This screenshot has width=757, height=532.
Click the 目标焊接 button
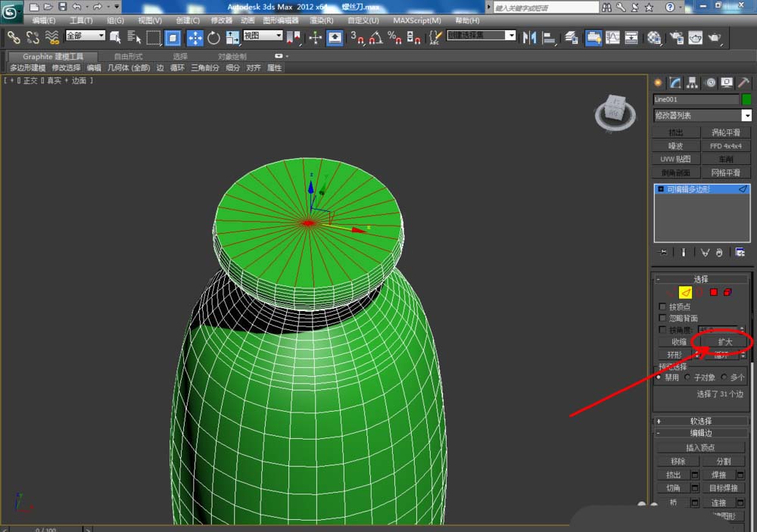click(x=724, y=488)
